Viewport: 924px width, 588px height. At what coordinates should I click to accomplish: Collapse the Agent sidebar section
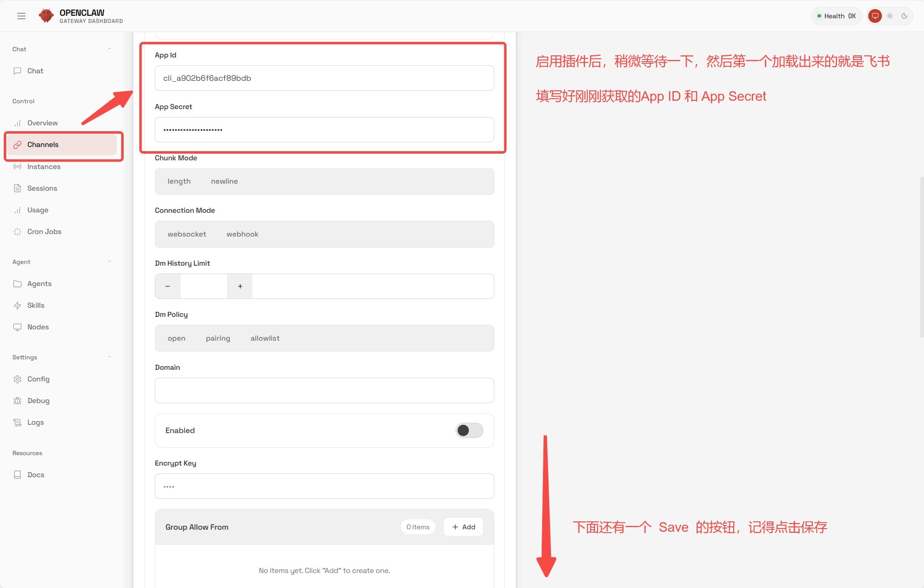click(x=110, y=262)
